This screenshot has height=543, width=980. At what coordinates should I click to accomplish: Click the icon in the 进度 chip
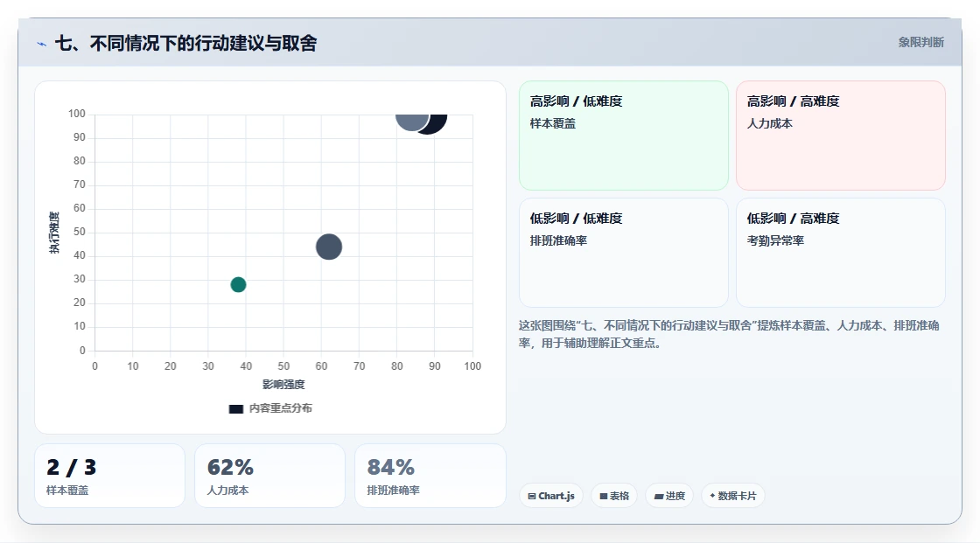tap(659, 496)
